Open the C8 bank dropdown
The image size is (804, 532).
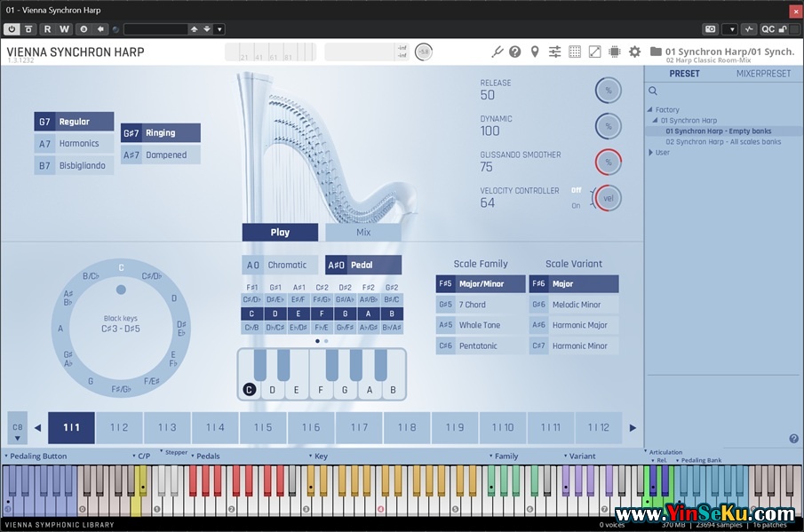coord(18,432)
